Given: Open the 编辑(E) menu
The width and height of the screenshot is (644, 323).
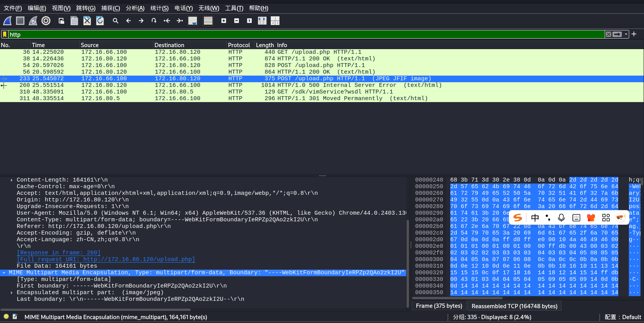Looking at the screenshot, I should tap(37, 8).
